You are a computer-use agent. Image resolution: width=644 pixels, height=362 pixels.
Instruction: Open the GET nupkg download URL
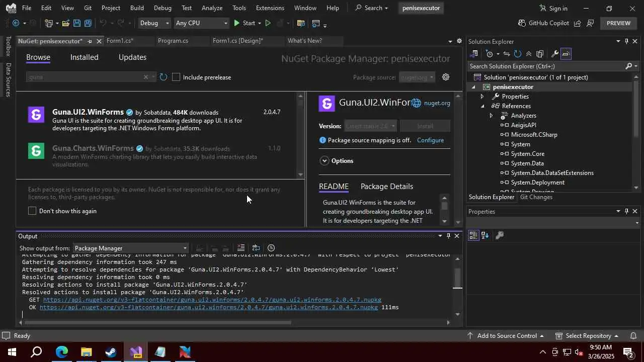212,300
